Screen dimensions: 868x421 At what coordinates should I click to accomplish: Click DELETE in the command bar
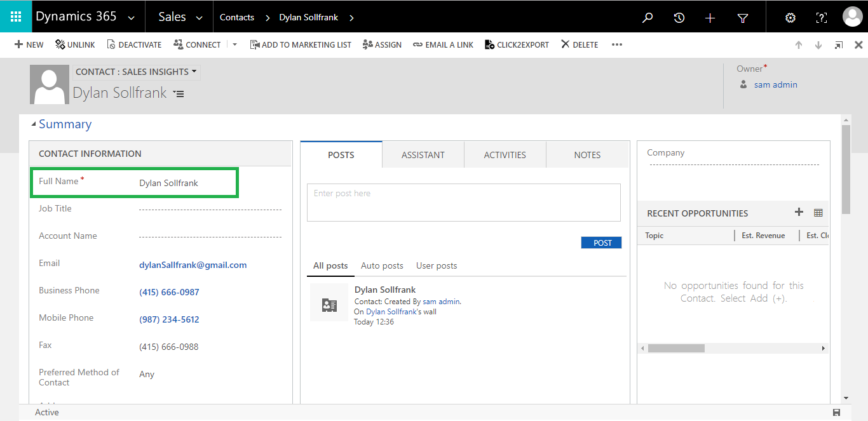click(x=580, y=44)
